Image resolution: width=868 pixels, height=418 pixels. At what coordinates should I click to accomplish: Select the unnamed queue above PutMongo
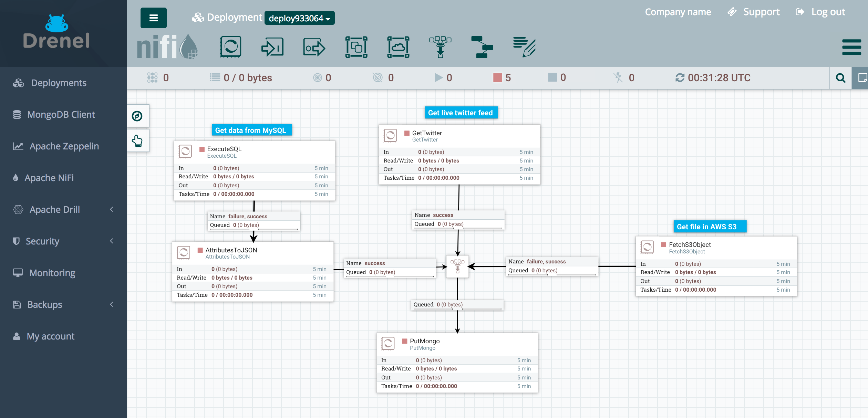pyautogui.click(x=457, y=305)
